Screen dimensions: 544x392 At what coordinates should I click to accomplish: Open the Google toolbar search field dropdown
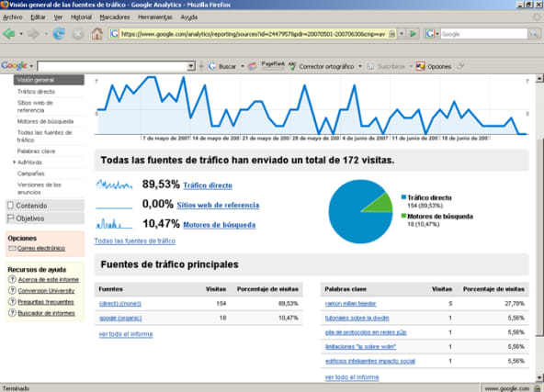tap(191, 66)
